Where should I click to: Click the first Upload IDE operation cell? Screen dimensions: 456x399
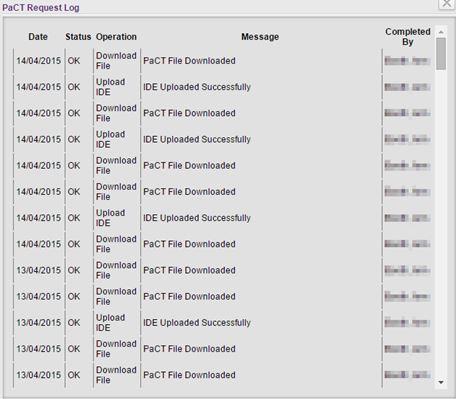coord(111,87)
